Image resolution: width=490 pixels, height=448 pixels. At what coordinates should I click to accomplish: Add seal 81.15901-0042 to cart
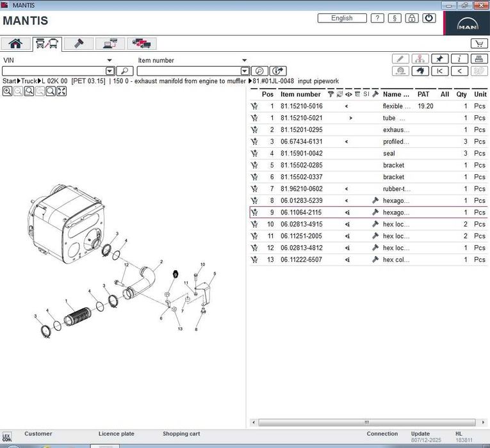point(254,154)
